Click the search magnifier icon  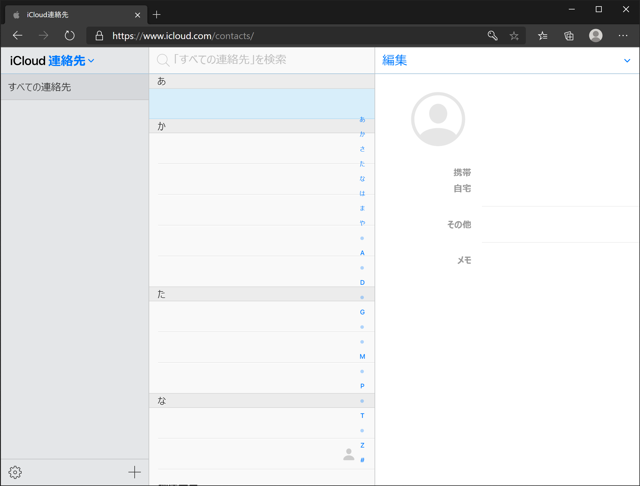click(x=163, y=60)
